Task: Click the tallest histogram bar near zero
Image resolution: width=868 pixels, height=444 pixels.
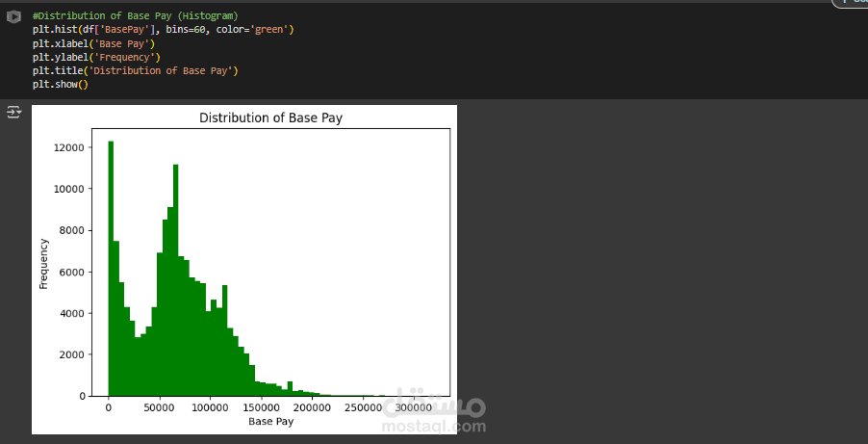Action: (111, 269)
